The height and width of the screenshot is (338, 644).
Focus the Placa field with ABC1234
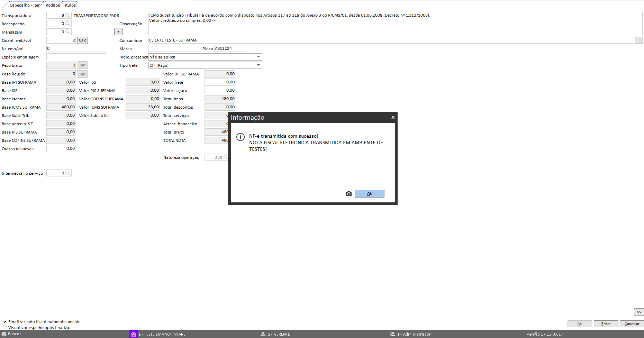click(x=229, y=49)
